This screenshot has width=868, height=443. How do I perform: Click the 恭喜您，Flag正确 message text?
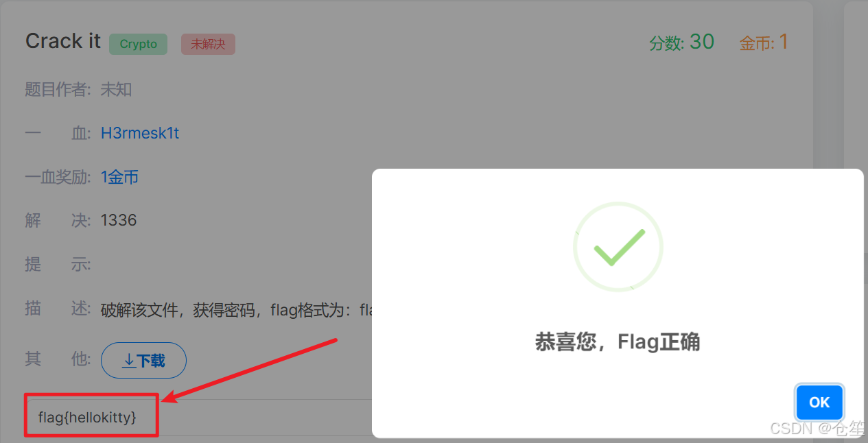(x=618, y=342)
